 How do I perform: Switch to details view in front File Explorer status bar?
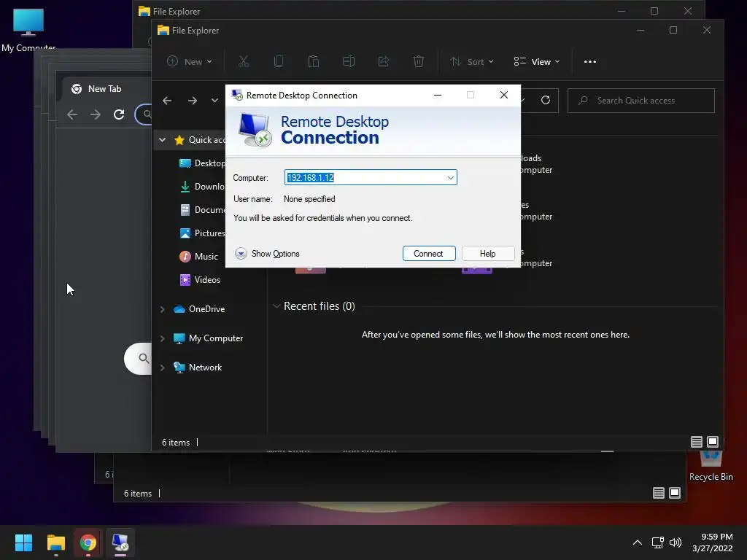tap(696, 442)
